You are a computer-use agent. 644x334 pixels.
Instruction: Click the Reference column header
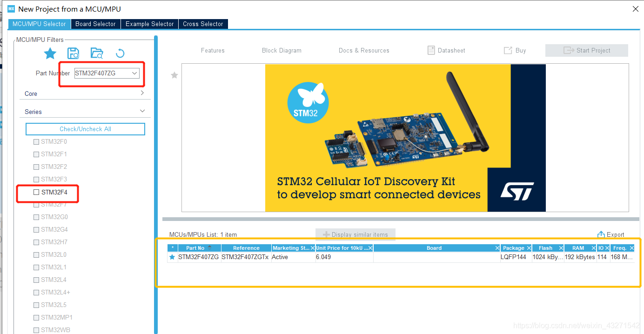(246, 248)
